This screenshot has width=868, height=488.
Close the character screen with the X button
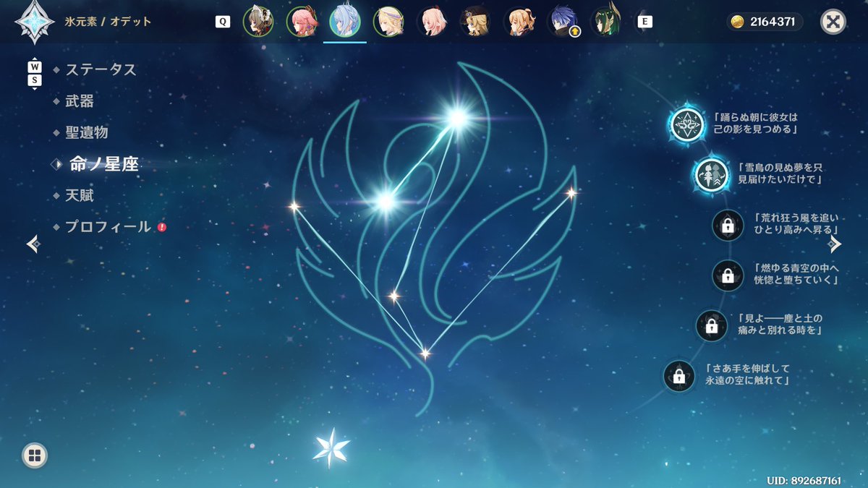(833, 22)
